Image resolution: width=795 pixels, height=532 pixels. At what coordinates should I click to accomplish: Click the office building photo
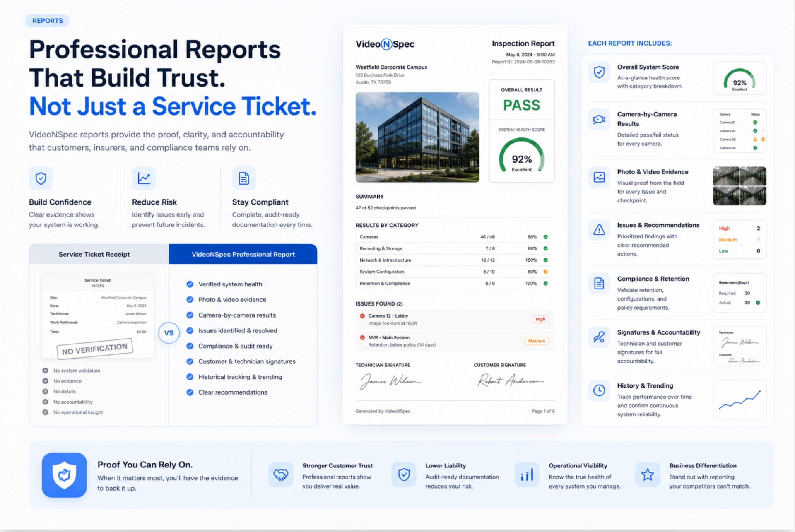(x=417, y=137)
